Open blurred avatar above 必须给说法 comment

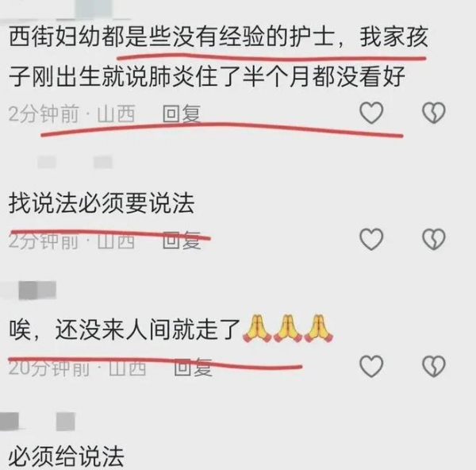coord(9,422)
